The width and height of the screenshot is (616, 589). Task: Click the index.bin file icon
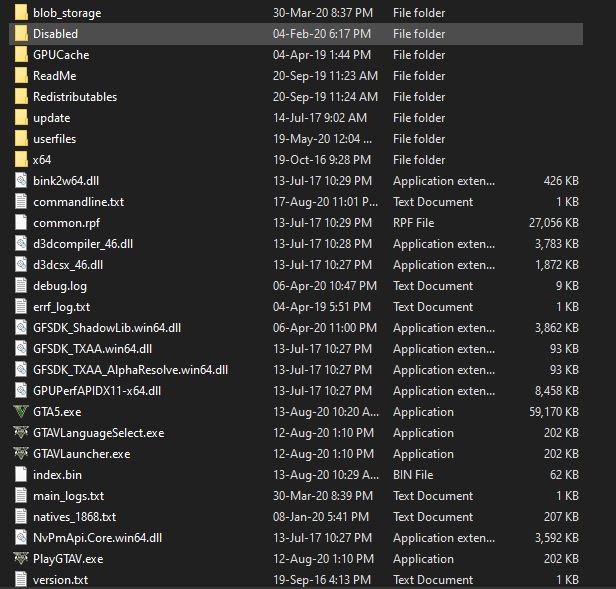click(21, 475)
